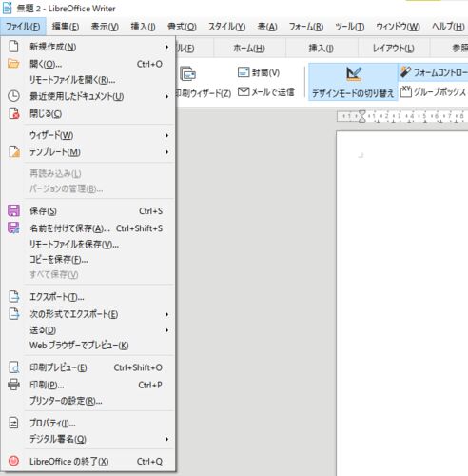Open the ファイル(F) menu in menu bar

(x=23, y=27)
